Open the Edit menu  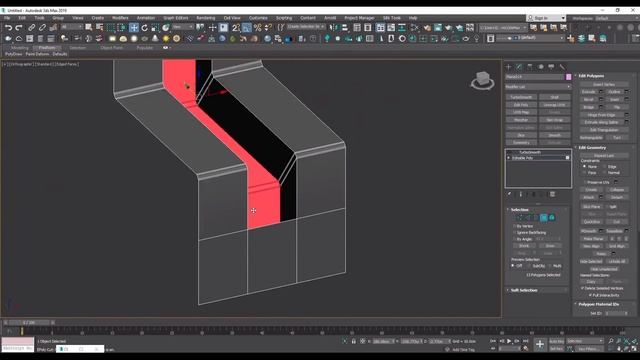[x=22, y=18]
